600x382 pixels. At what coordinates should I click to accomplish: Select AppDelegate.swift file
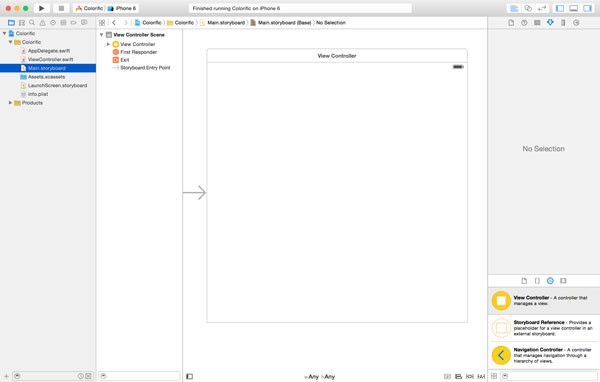pos(48,51)
